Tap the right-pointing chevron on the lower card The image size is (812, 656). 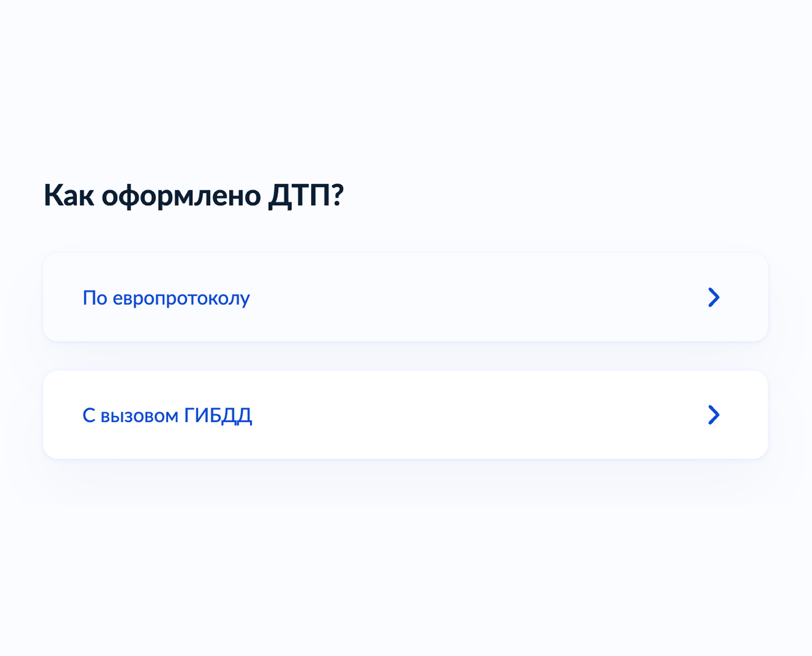[x=714, y=415]
